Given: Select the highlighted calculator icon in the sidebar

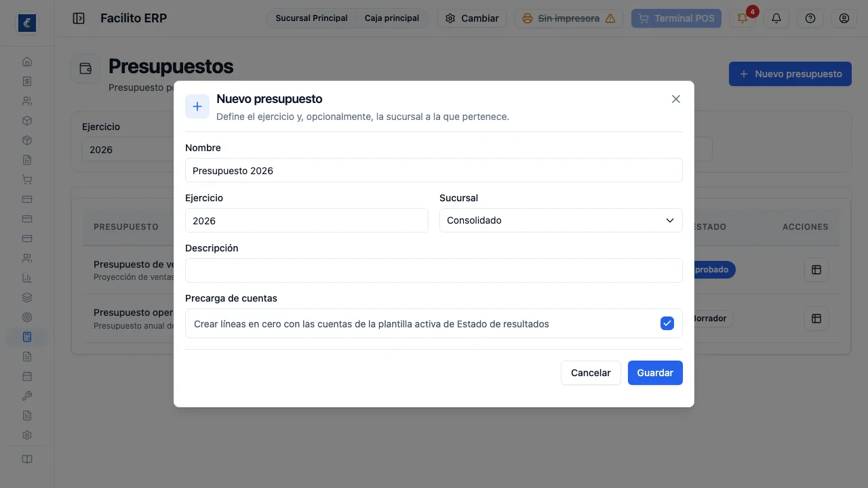Looking at the screenshot, I should 27,337.
